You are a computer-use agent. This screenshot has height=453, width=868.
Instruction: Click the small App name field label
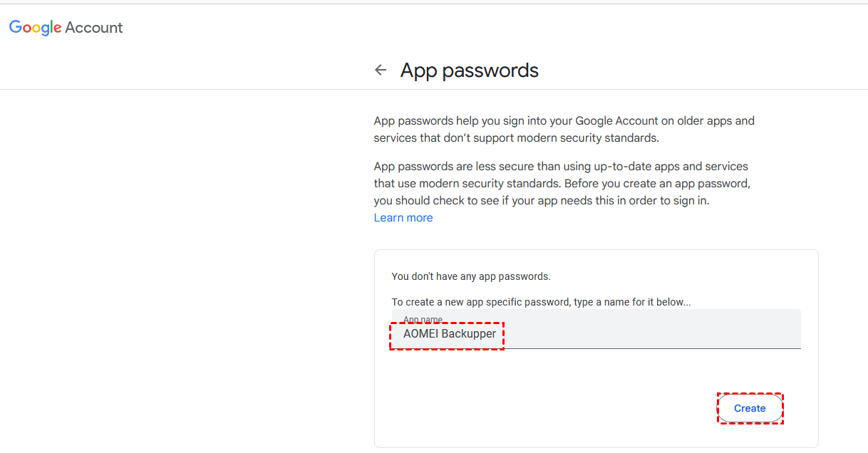pos(423,318)
